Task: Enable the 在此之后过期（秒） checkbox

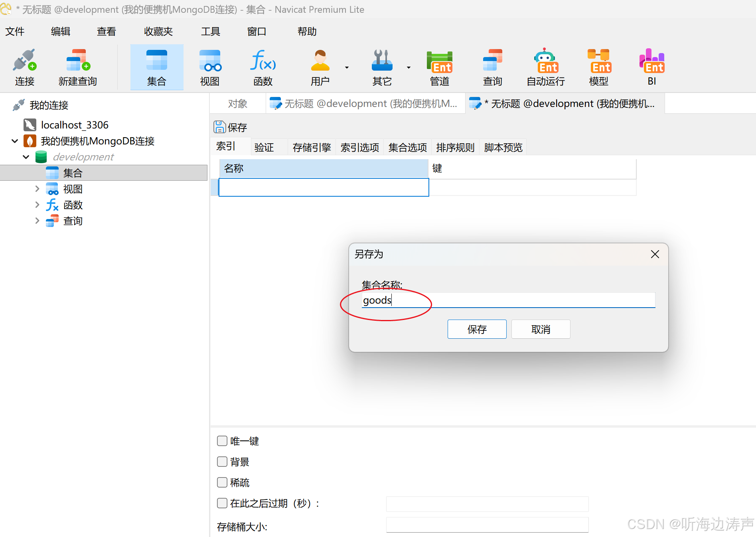Action: (x=222, y=503)
